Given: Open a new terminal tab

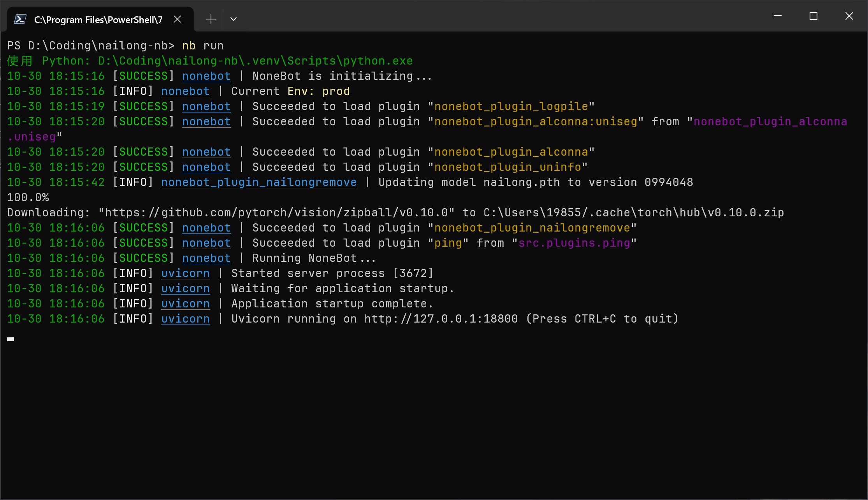Looking at the screenshot, I should point(211,19).
